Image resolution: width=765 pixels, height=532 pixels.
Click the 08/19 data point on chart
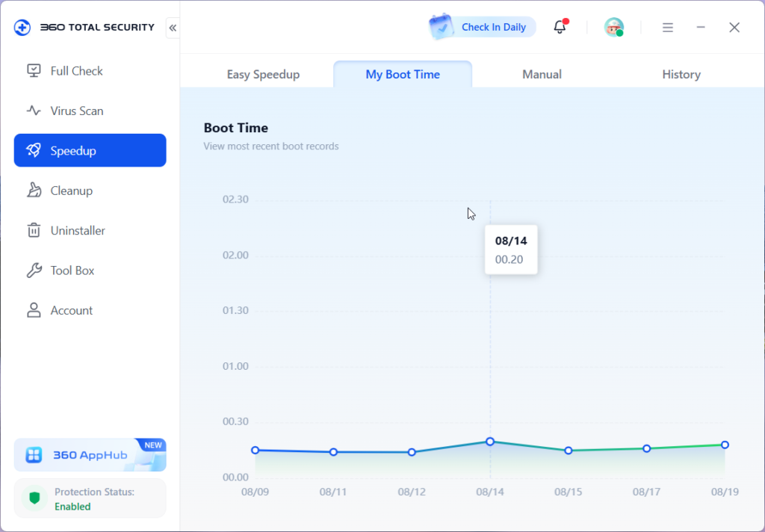pos(725,445)
